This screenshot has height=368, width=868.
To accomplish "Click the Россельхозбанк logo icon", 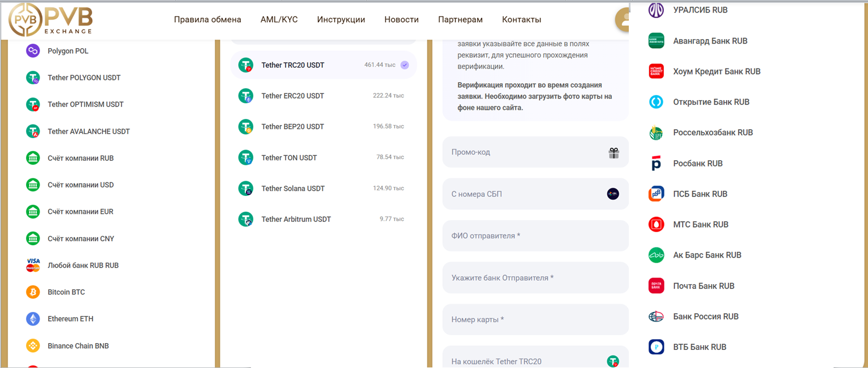I will point(656,132).
